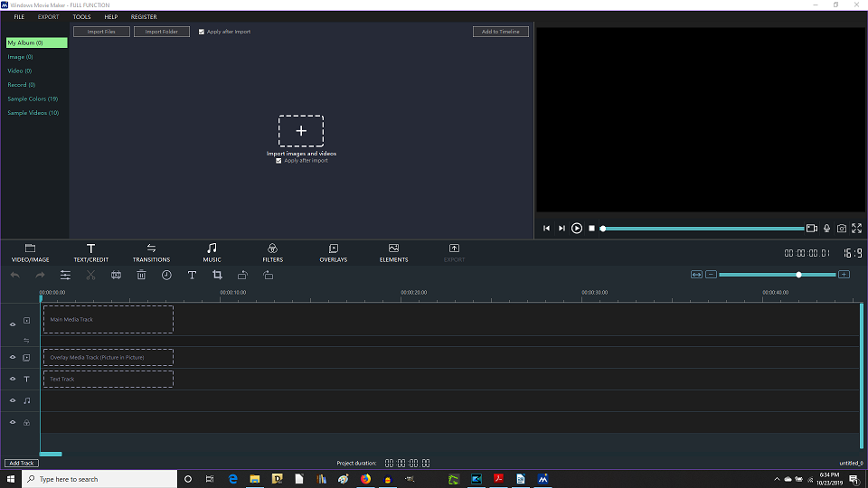Redo the last undone action
This screenshot has width=868, height=488.
40,275
